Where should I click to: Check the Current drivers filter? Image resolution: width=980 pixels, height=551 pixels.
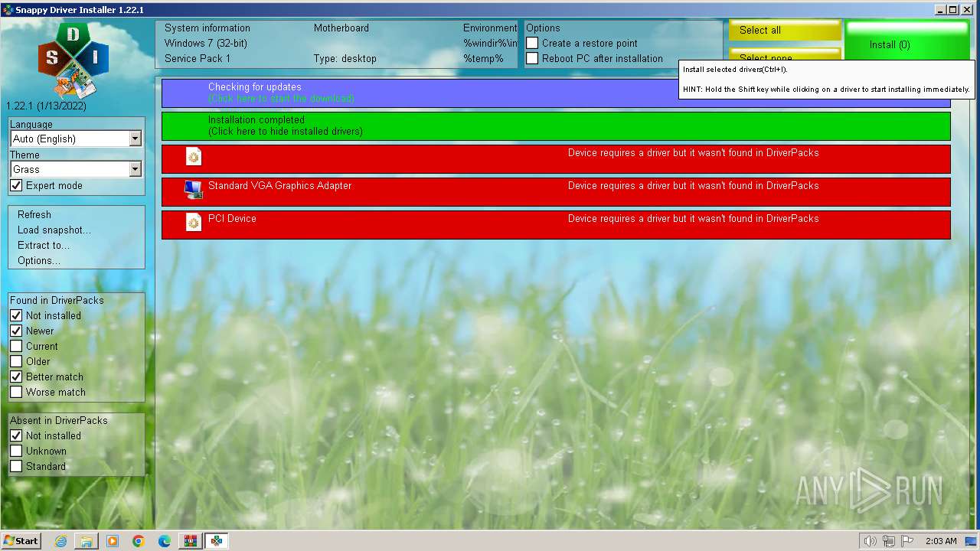(16, 347)
